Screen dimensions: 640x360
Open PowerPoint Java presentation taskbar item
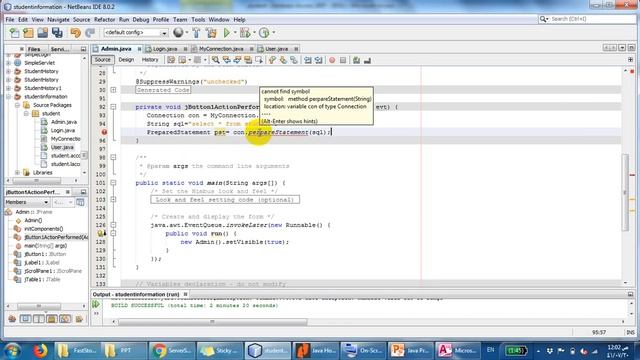(x=410, y=351)
